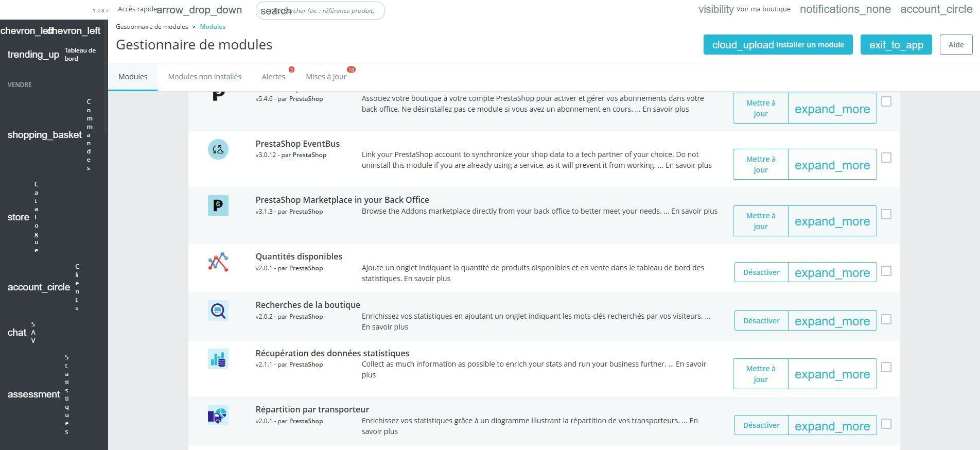Open Statistiques assessment icon
This screenshot has width=980, height=450.
click(34, 394)
